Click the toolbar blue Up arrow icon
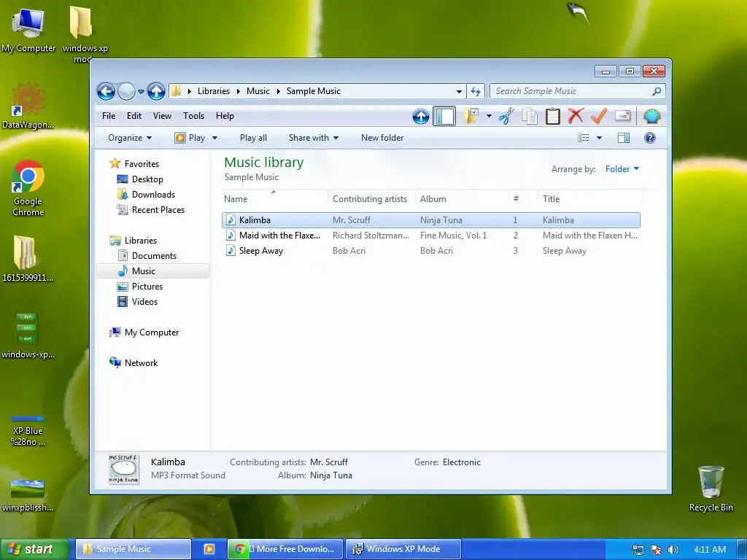The image size is (747, 560). 421,116
